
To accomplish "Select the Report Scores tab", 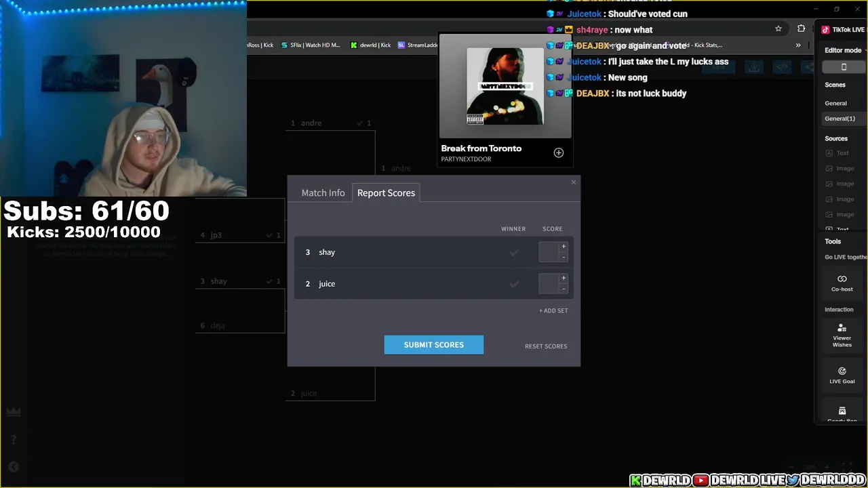I will (x=386, y=192).
